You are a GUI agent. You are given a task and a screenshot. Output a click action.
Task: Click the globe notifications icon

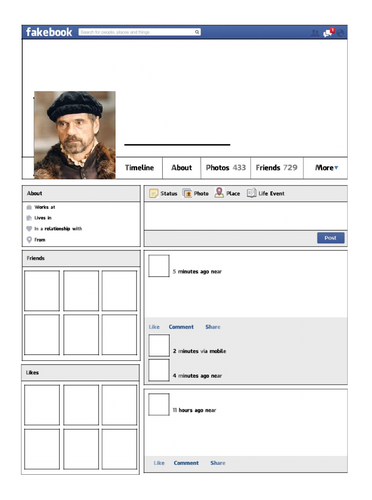(340, 33)
